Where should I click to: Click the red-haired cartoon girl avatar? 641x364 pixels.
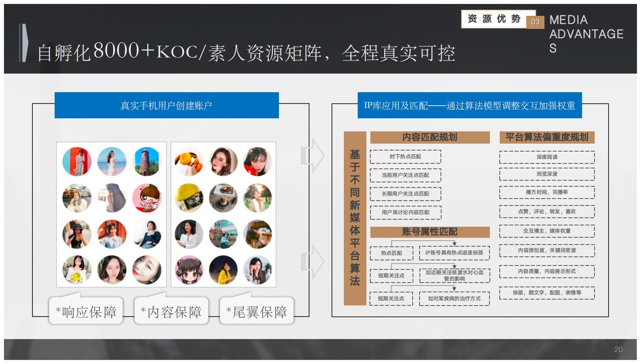click(146, 197)
